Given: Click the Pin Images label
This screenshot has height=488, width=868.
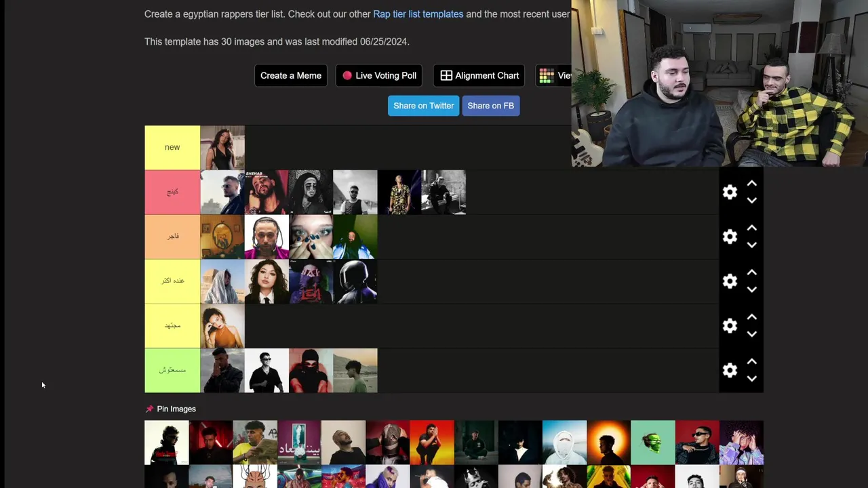Looking at the screenshot, I should (176, 409).
